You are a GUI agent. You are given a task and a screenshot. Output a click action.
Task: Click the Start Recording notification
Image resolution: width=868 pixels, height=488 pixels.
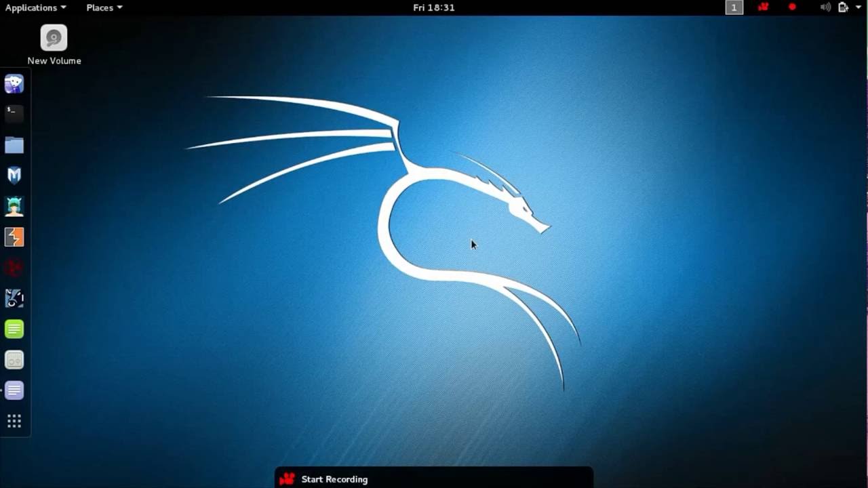[x=434, y=479]
